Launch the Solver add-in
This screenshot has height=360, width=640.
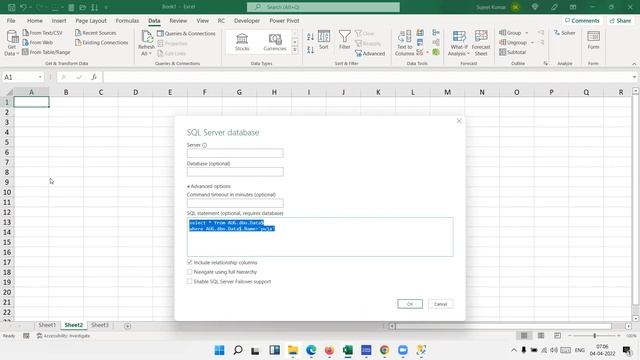(564, 33)
